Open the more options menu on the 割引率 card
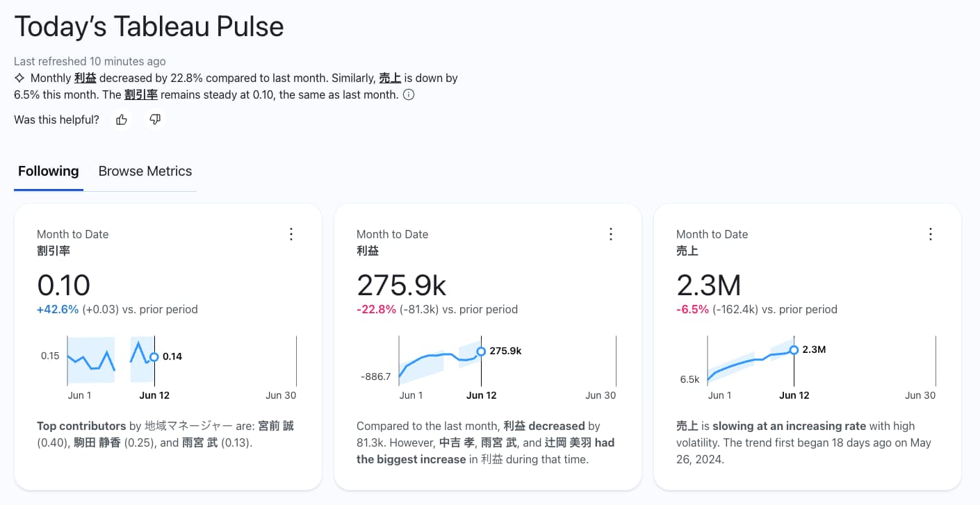The height and width of the screenshot is (505, 980). click(x=291, y=234)
